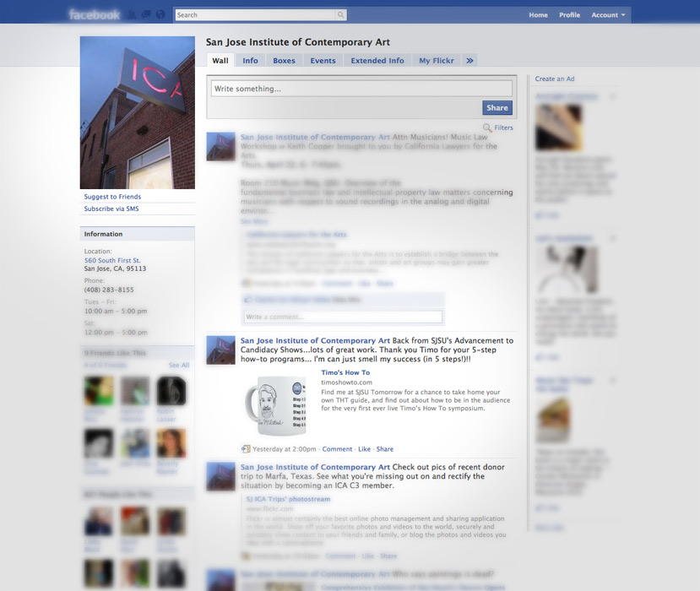Click Comment under Timo's How To post

pos(337,449)
